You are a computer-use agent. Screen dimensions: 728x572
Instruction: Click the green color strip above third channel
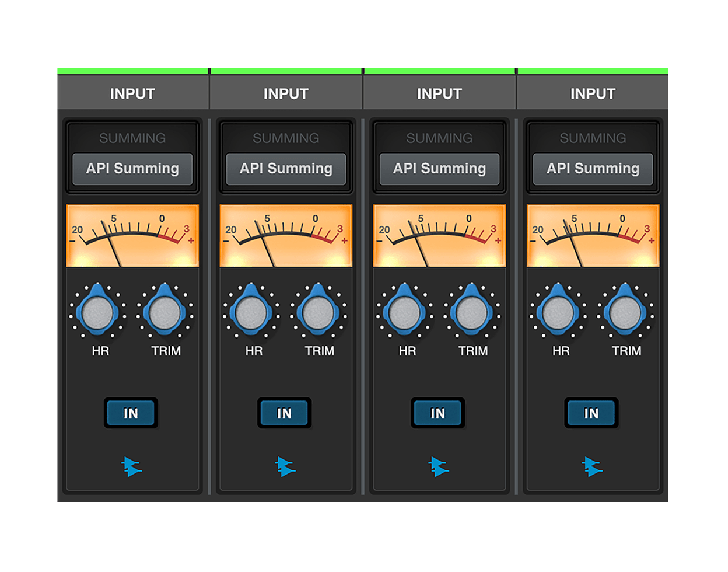point(439,71)
